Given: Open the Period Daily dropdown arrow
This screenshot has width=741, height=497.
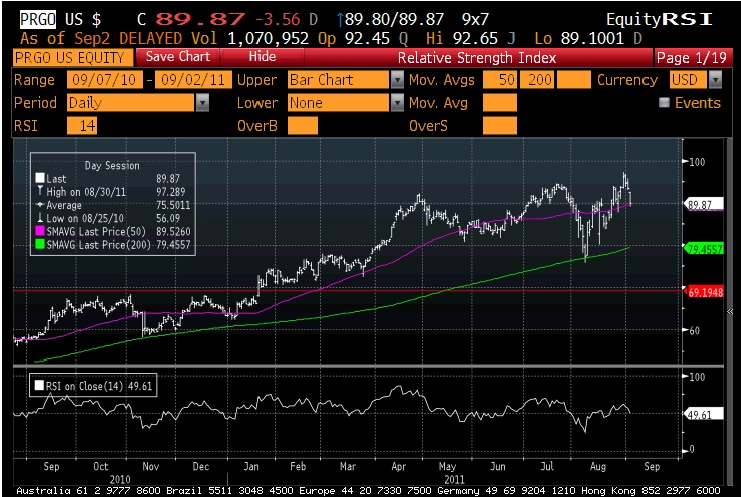Looking at the screenshot, I should click(x=202, y=103).
